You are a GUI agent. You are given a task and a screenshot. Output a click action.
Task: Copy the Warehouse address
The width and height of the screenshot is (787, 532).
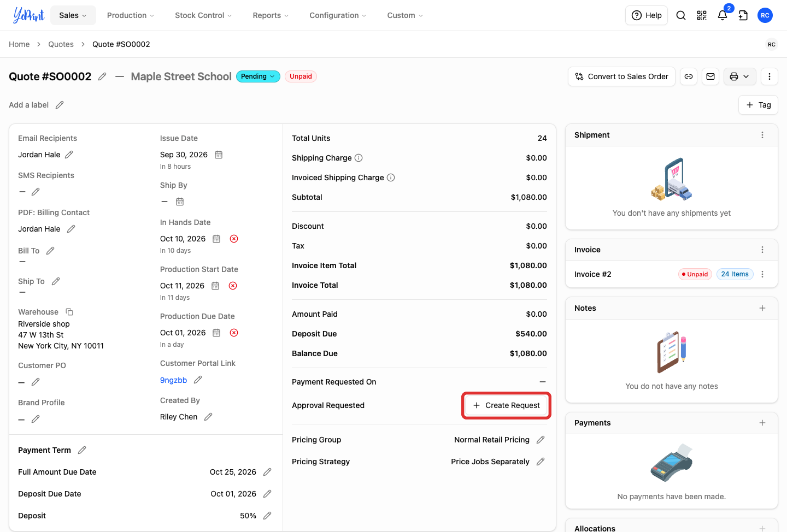pyautogui.click(x=69, y=312)
